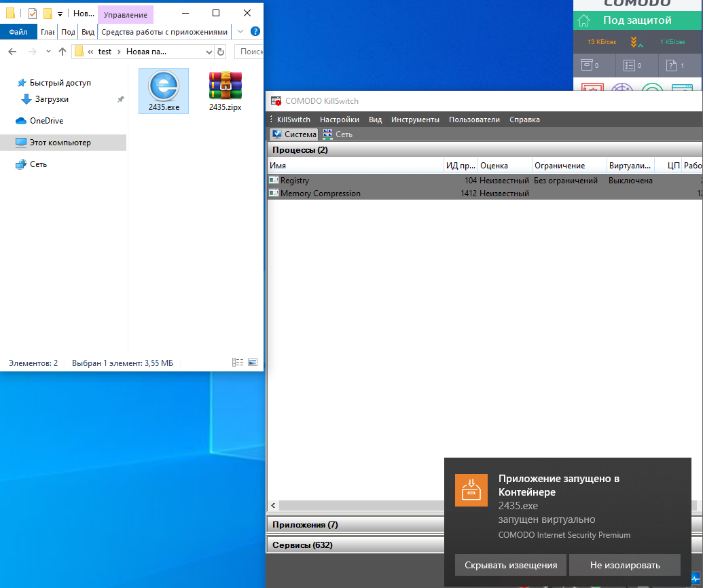Click the Explorer search field
703x588 pixels.
(249, 52)
